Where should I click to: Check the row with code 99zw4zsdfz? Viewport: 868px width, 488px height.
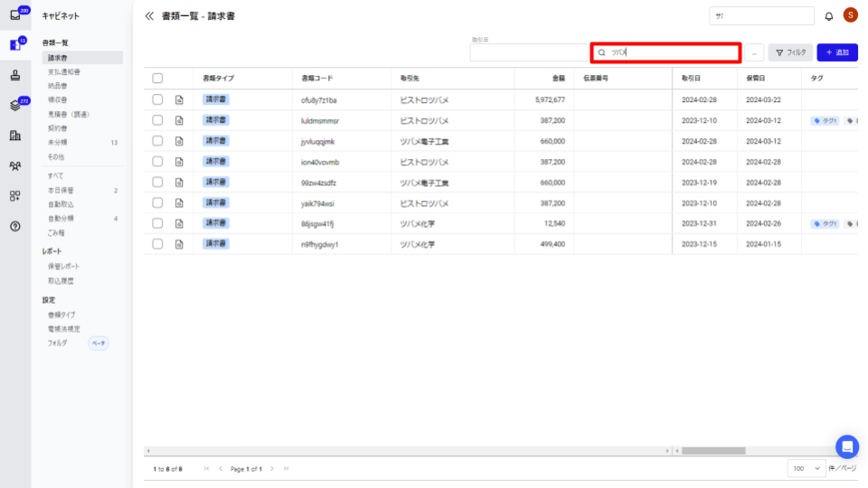(x=157, y=182)
